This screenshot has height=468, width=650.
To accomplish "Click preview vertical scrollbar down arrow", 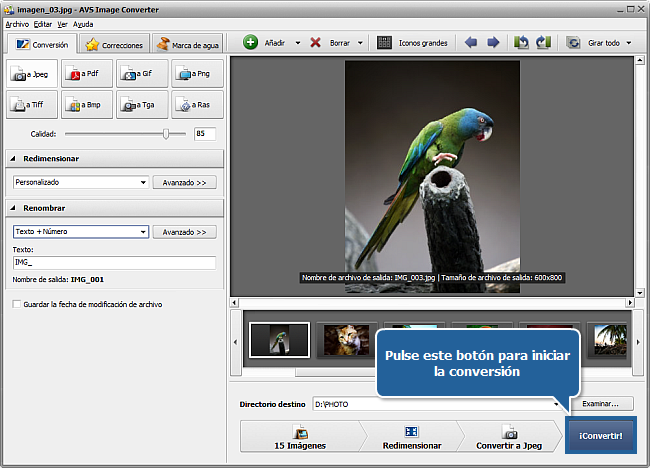I will pos(640,293).
